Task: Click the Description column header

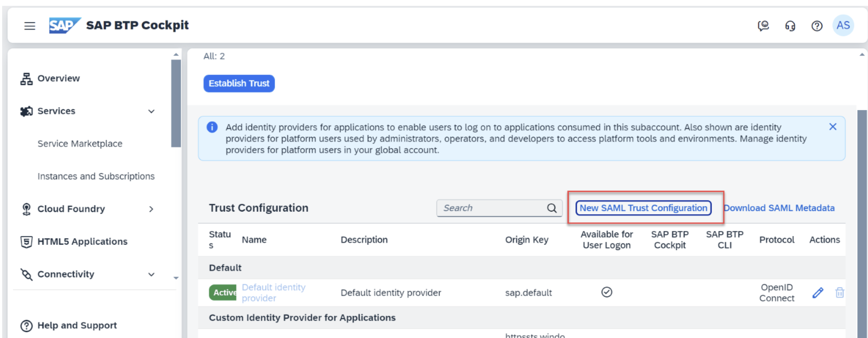Action: click(364, 240)
